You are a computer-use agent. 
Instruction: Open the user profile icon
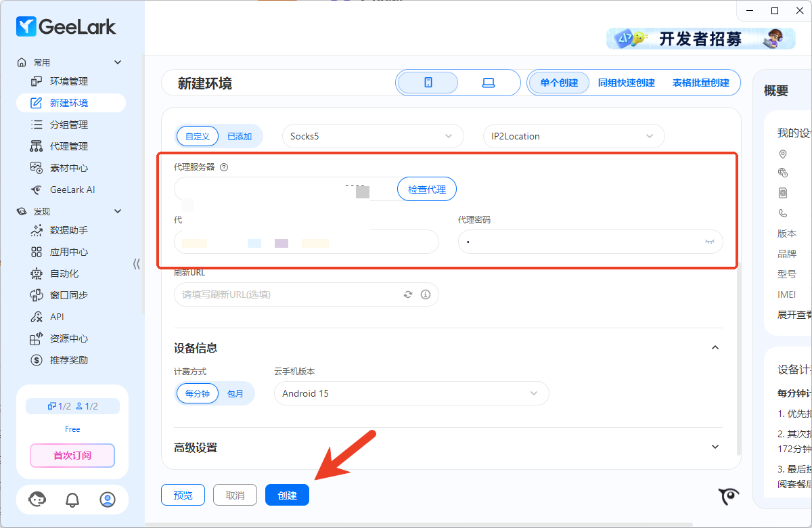(108, 500)
